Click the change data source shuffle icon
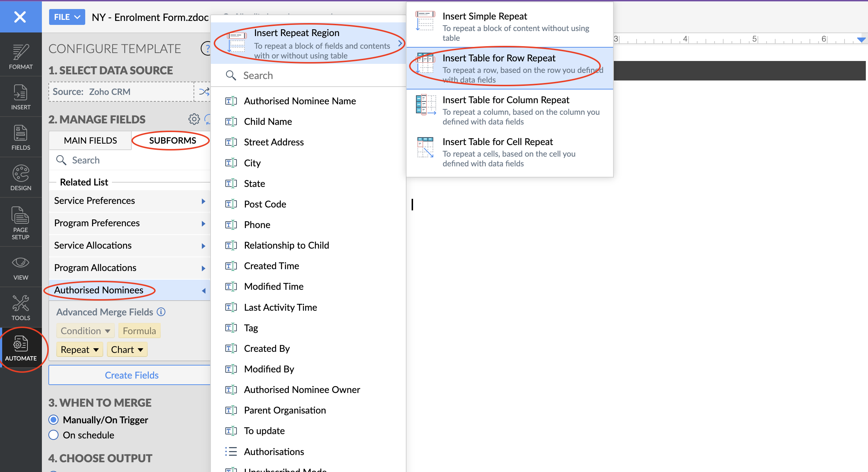This screenshot has height=472, width=868. click(x=204, y=92)
